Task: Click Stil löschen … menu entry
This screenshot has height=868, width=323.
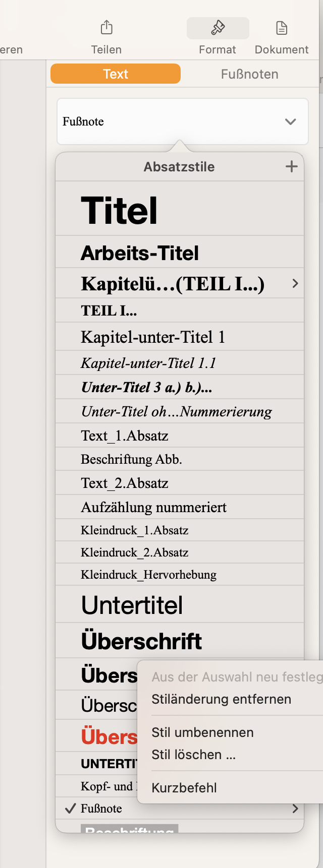Action: pos(194,755)
